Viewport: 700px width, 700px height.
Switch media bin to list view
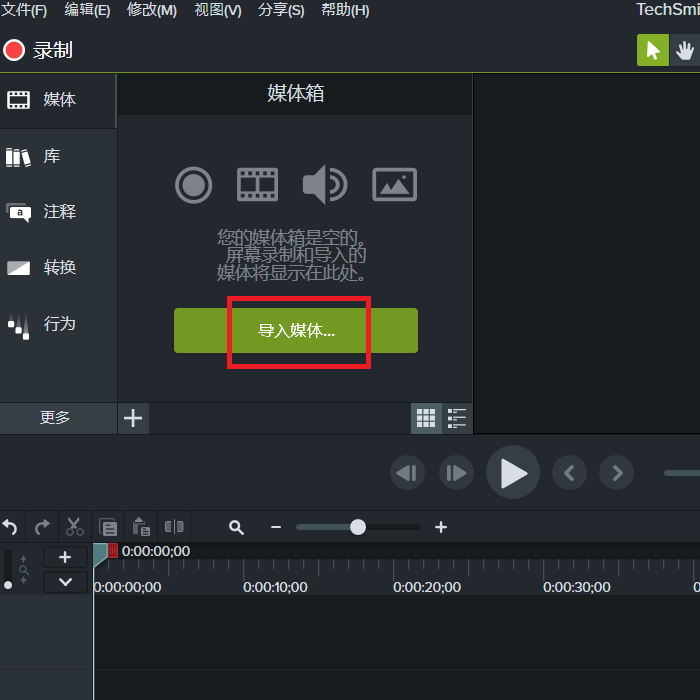[x=457, y=418]
